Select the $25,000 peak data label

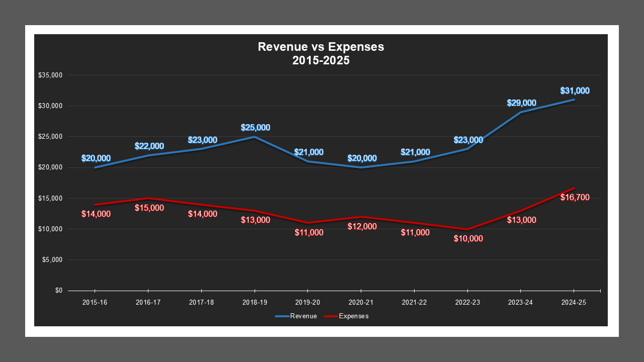click(x=255, y=127)
